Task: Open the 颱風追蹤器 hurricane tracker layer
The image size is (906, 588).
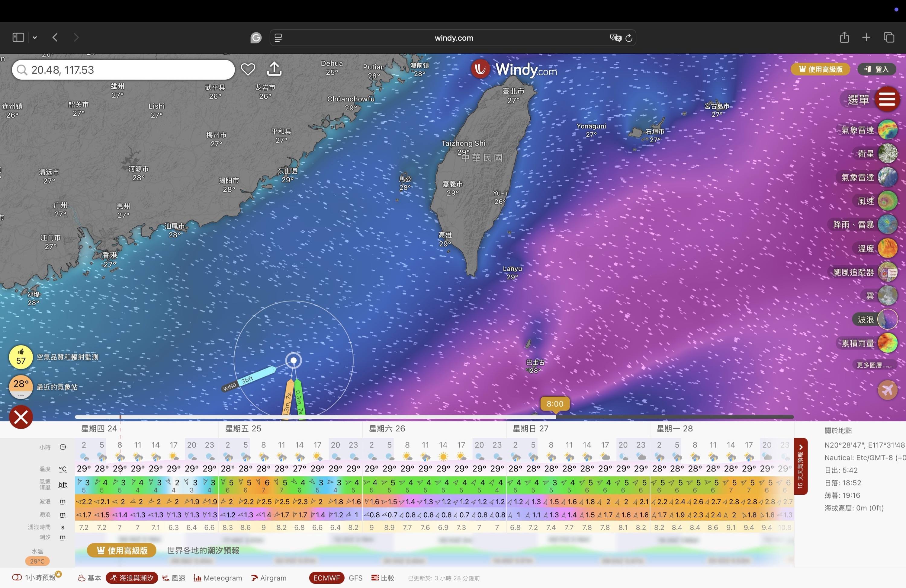Action: (887, 272)
